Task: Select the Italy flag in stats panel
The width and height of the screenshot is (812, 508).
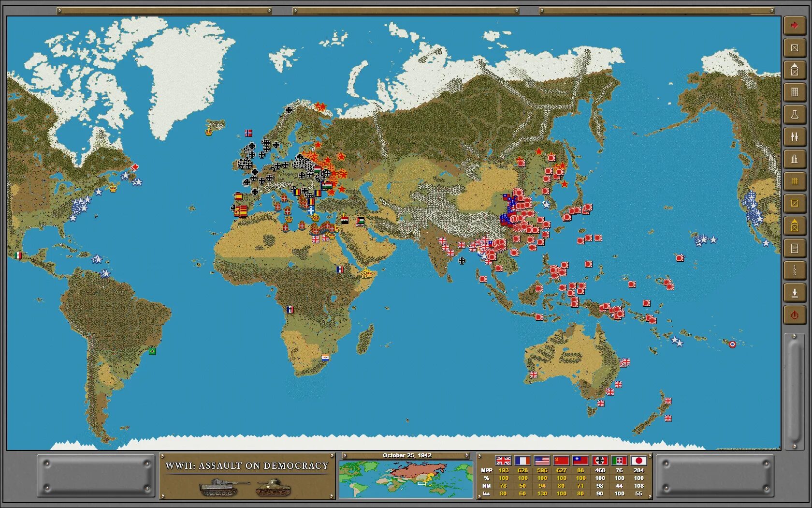Action: pyautogui.click(x=619, y=461)
